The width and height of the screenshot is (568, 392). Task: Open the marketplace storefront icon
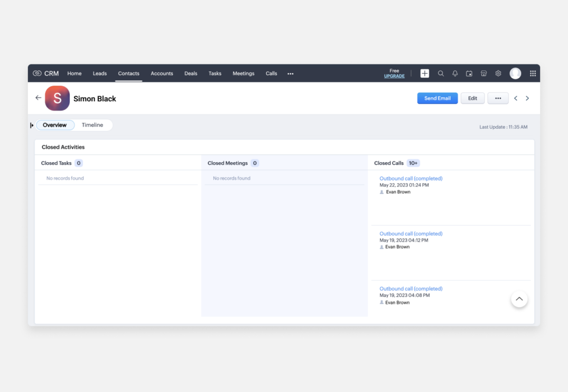click(x=483, y=73)
